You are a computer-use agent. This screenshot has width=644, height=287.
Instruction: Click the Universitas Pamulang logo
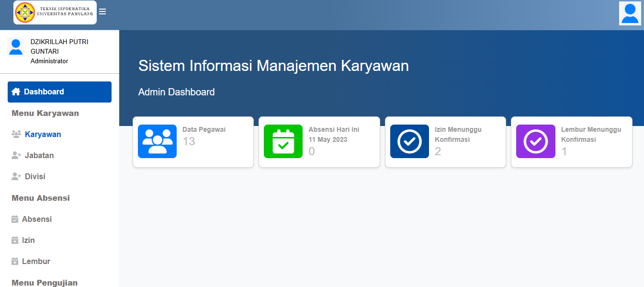tap(55, 12)
